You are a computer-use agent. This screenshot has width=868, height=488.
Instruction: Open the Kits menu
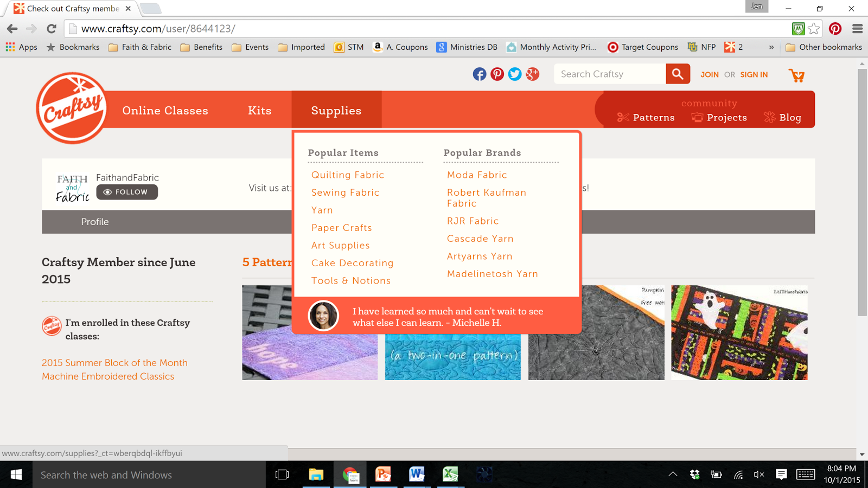click(x=260, y=110)
